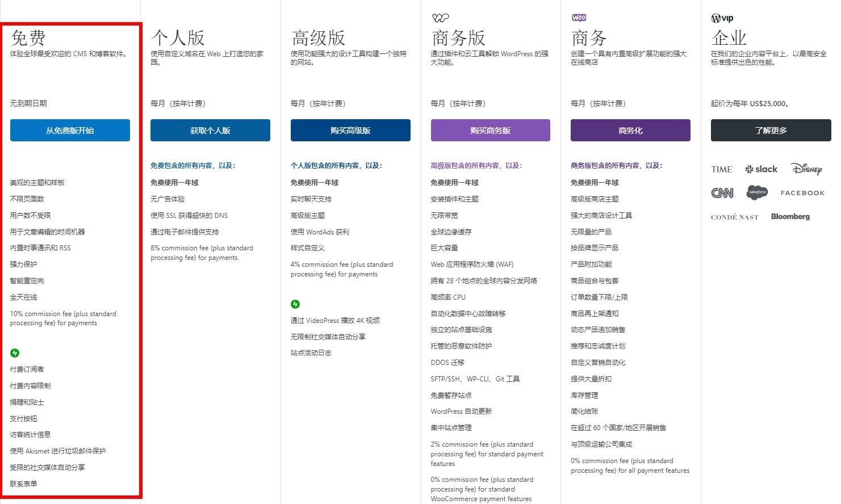Screen dimensions: 841x504
Task: Click the 免费 plan heading
Action: click(28, 38)
